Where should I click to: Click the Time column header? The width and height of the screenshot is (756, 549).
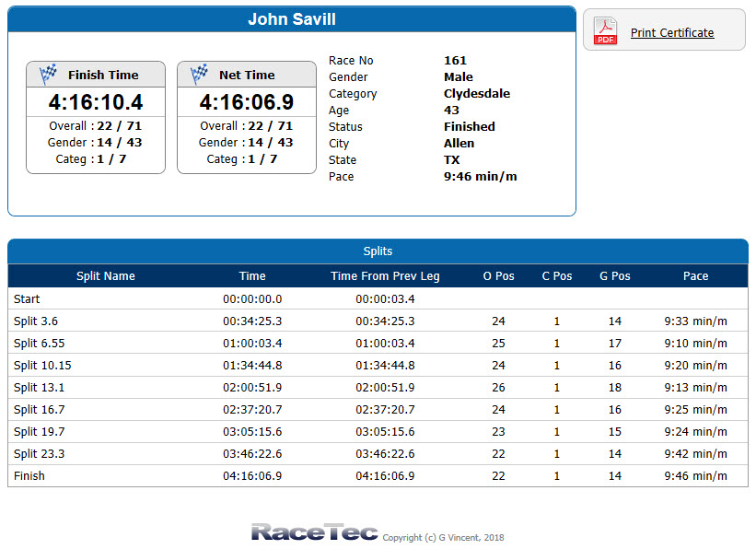click(x=252, y=276)
